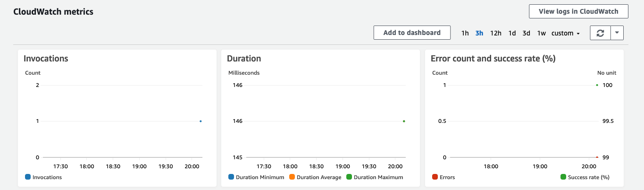Click the Duration chart title
Screen dimensions: 644x190
(244, 59)
